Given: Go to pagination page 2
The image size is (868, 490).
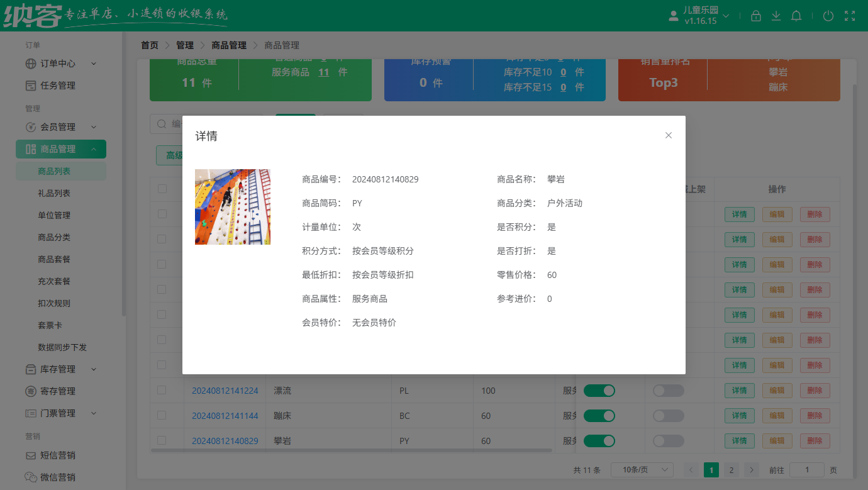Looking at the screenshot, I should [731, 469].
